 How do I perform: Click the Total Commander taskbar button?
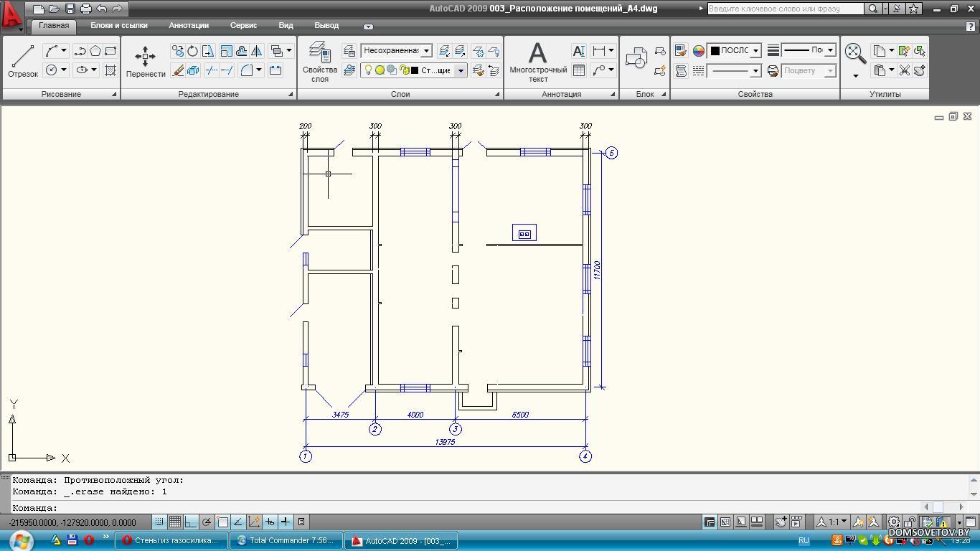click(286, 541)
